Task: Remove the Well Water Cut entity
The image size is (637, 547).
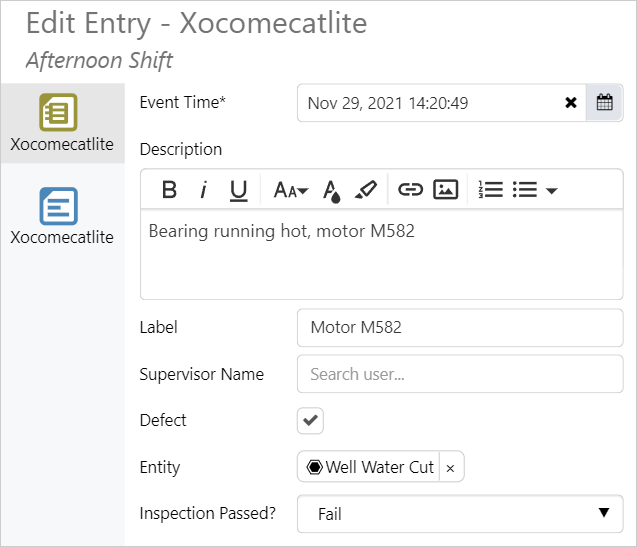Action: pos(450,468)
